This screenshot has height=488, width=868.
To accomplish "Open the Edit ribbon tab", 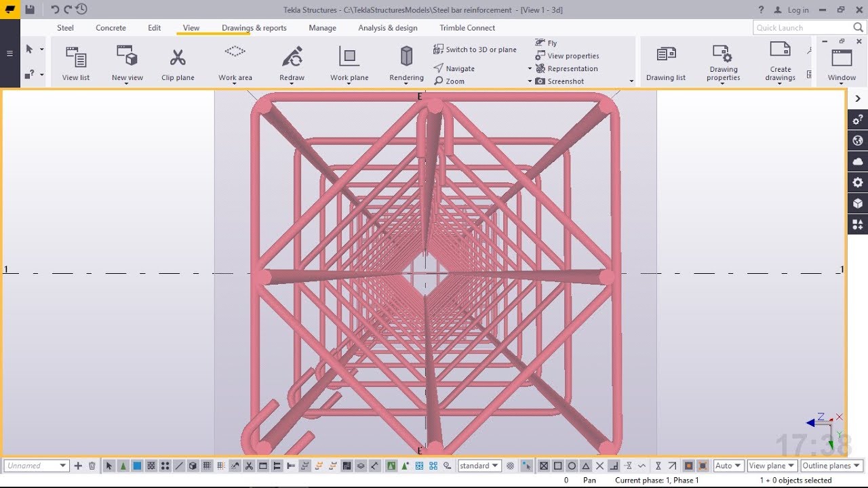I will tap(155, 28).
